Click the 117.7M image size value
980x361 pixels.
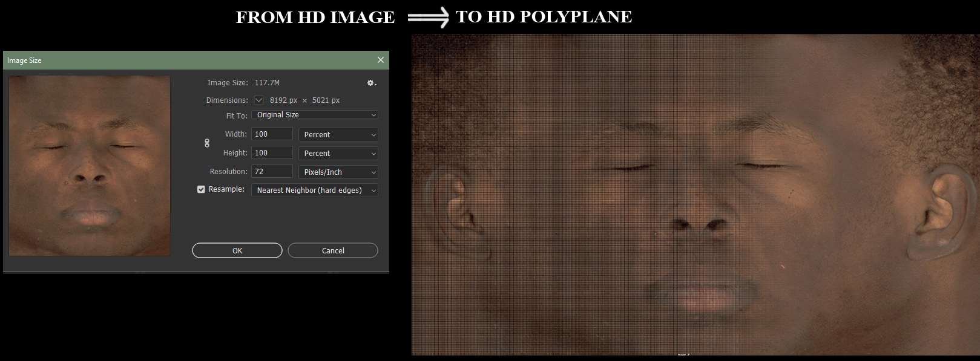click(x=267, y=83)
